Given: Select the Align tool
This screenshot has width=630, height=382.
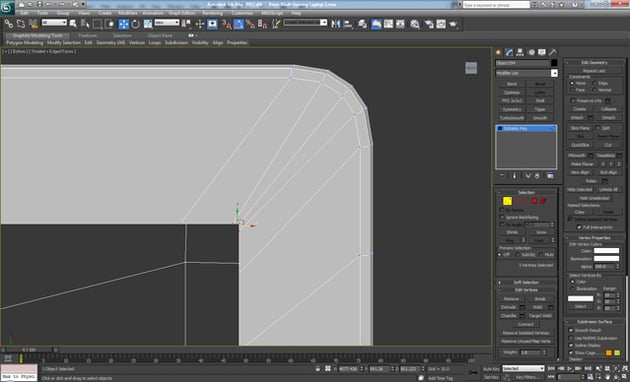Looking at the screenshot, I should tap(348, 24).
